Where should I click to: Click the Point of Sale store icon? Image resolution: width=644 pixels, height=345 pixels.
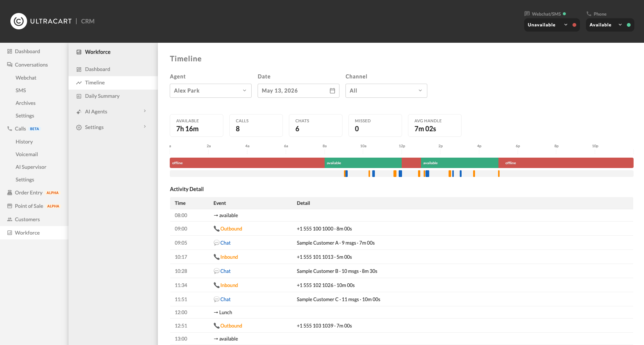tap(10, 206)
